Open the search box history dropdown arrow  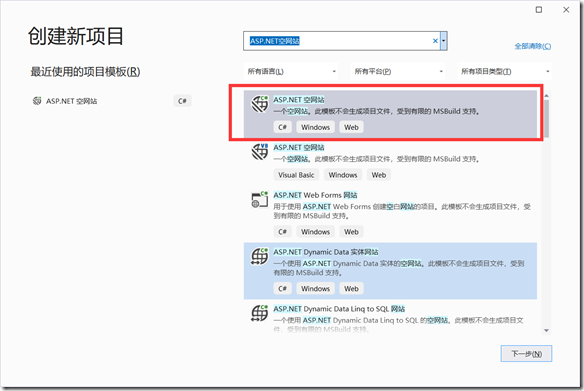pos(444,41)
